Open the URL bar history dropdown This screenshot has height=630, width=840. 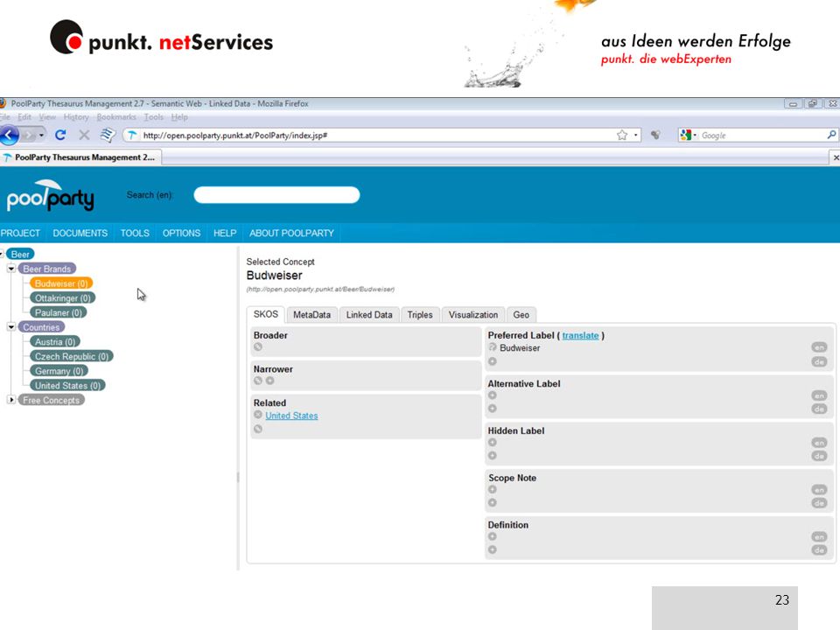coord(636,136)
